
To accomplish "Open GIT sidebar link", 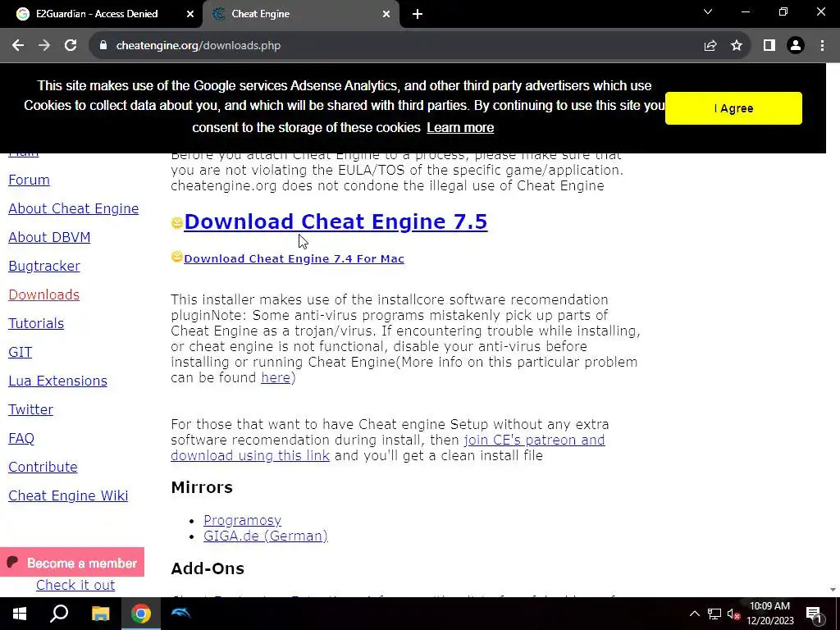I will pyautogui.click(x=21, y=352).
